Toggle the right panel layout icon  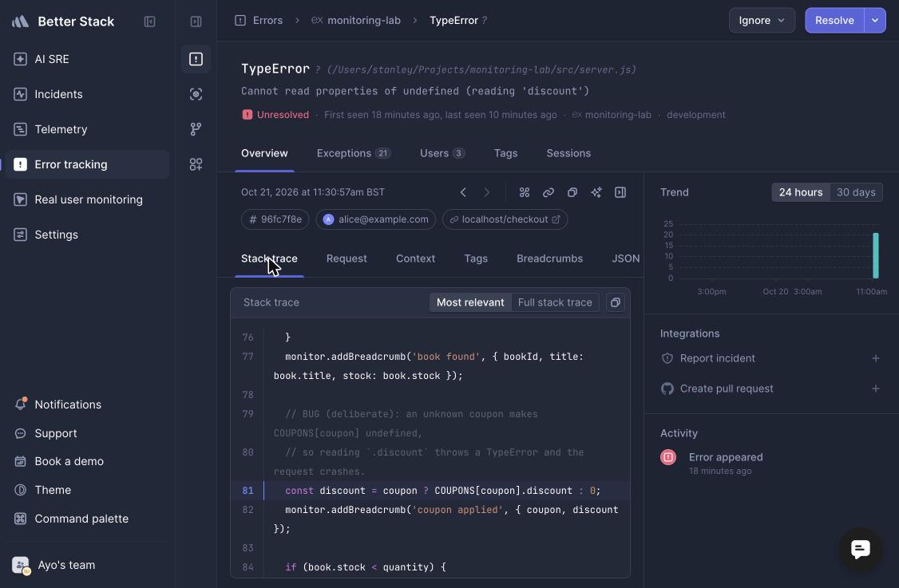pos(620,192)
